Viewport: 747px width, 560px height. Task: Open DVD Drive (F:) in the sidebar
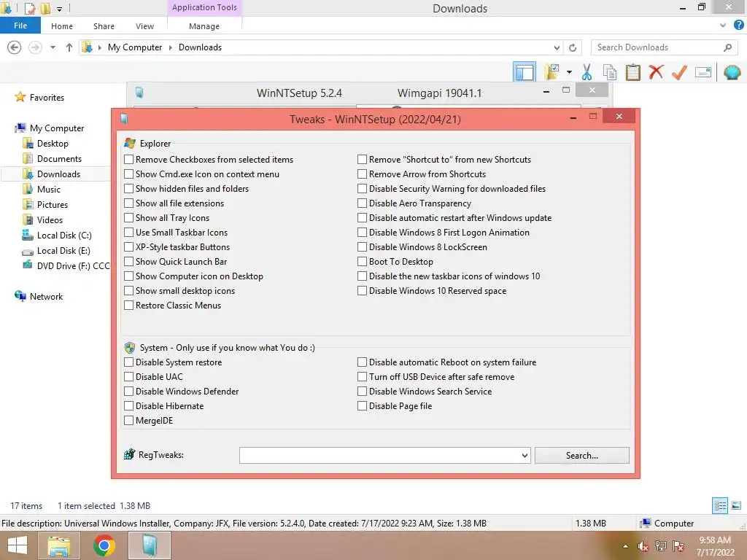(x=66, y=265)
